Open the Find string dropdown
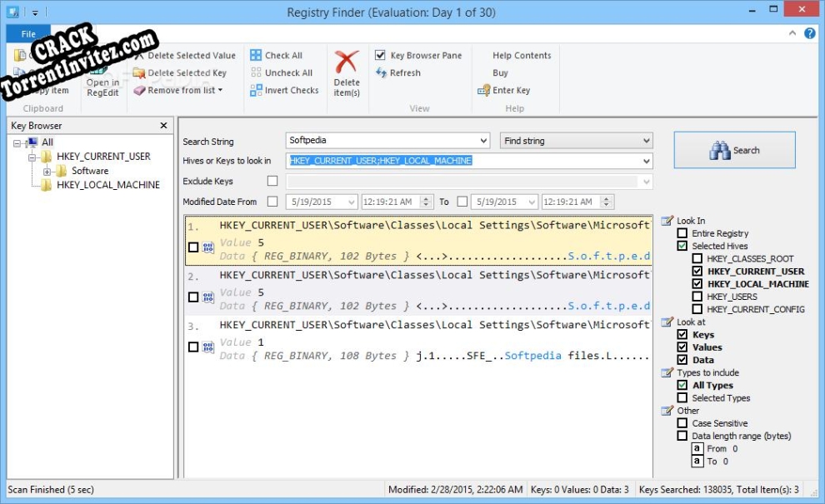The height and width of the screenshot is (504, 825). coord(647,140)
